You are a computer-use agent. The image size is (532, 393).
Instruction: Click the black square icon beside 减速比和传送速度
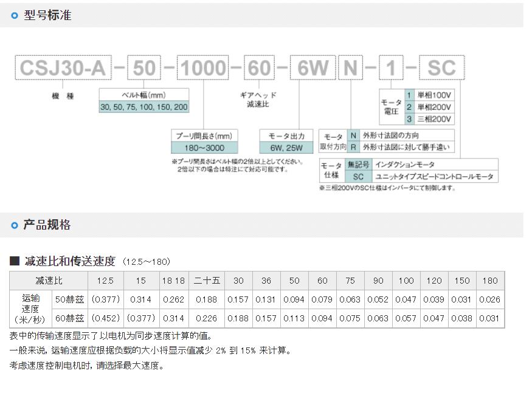15,261
